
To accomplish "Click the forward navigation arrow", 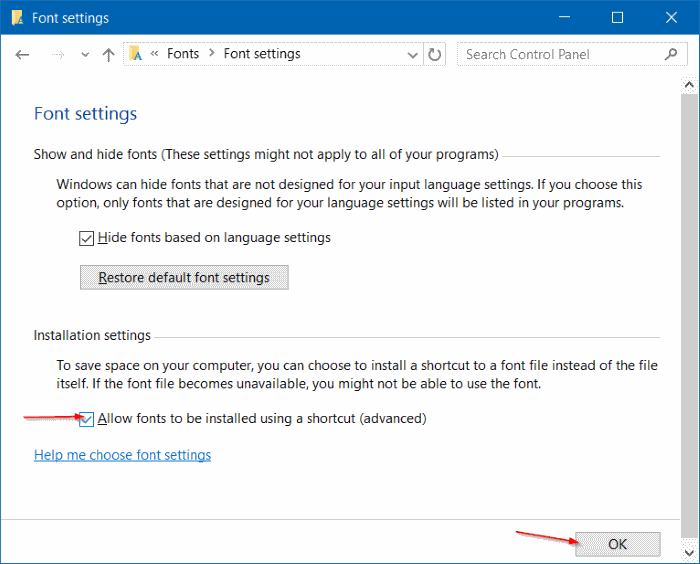I will click(x=58, y=55).
